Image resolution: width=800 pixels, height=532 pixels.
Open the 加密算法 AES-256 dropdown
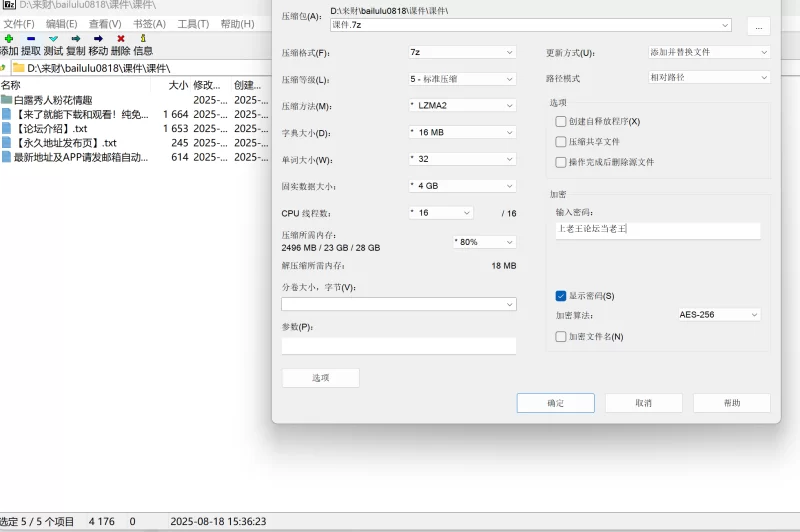(x=719, y=315)
